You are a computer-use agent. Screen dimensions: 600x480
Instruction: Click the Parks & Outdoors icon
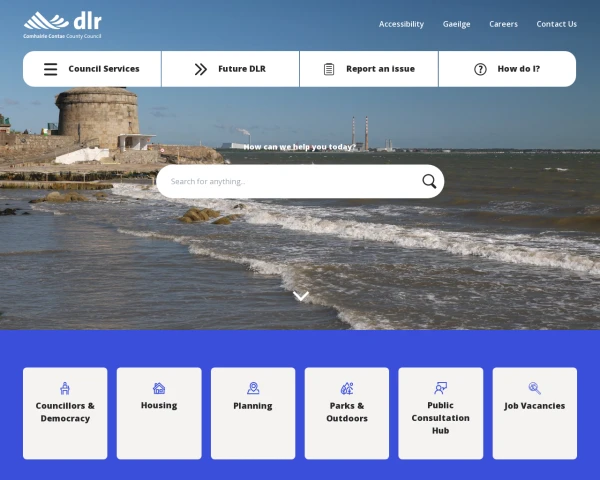click(x=347, y=388)
